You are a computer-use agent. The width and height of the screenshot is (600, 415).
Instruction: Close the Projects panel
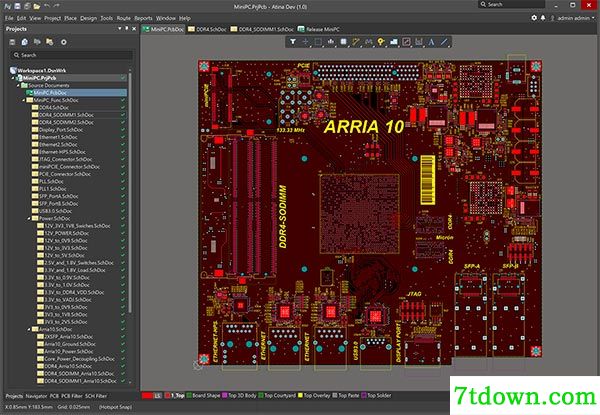(134, 29)
